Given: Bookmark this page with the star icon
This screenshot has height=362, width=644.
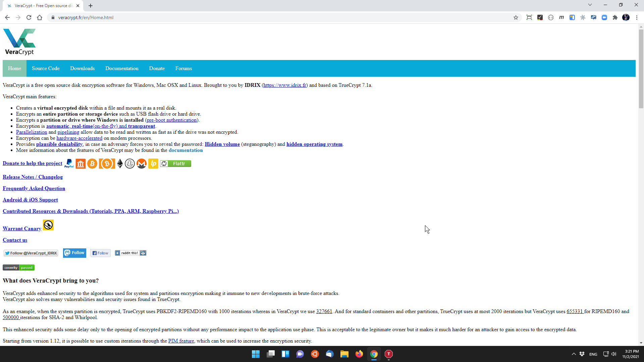Looking at the screenshot, I should click(516, 17).
